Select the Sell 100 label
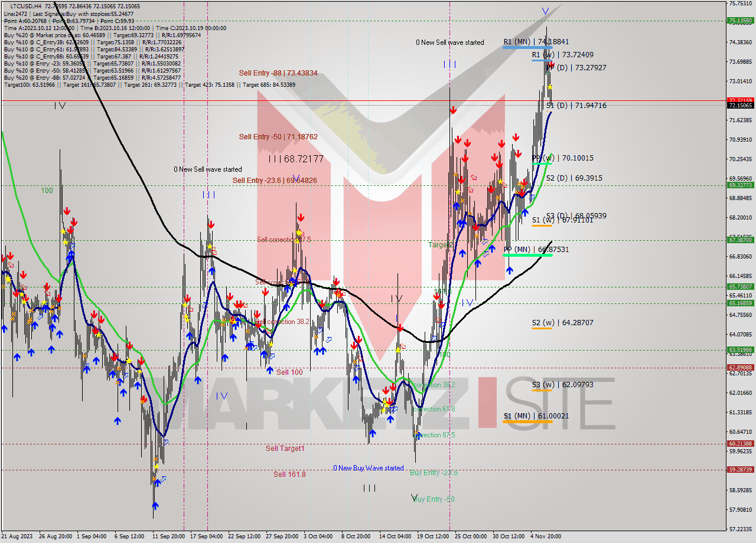This screenshot has width=756, height=543. click(289, 372)
